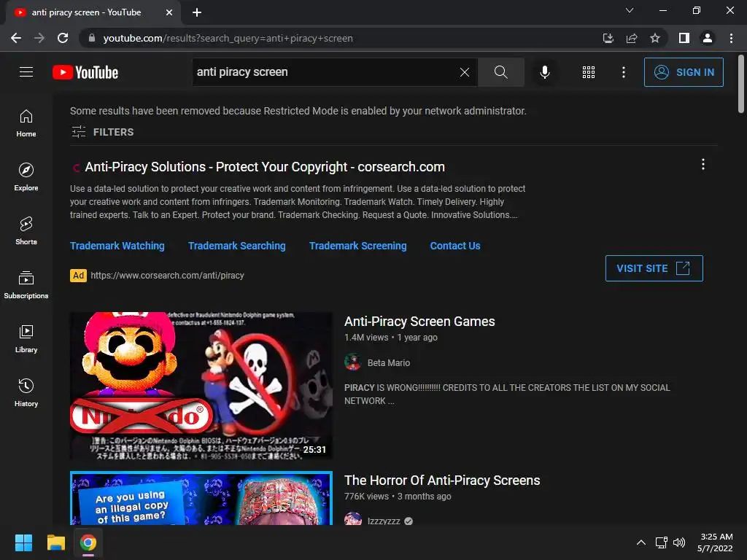Click the browser address bar URL
Viewport: 747px width, 560px height.
point(228,38)
